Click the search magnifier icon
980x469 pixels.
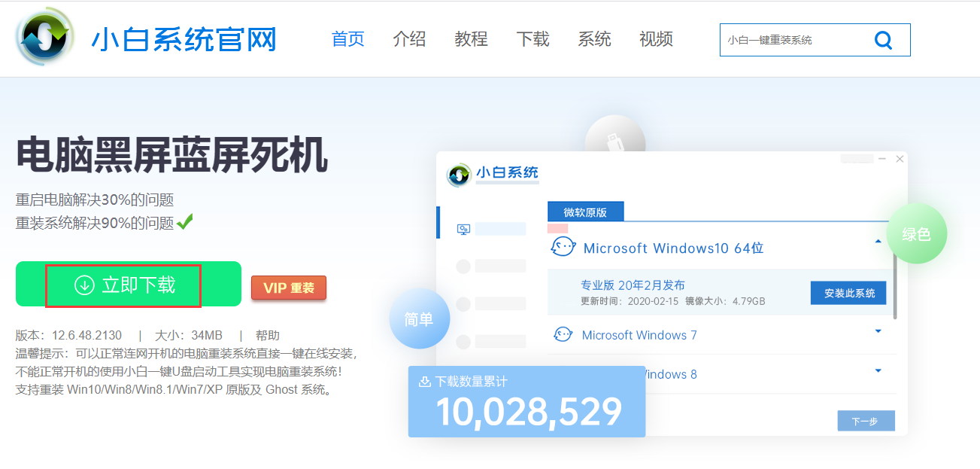tap(883, 40)
